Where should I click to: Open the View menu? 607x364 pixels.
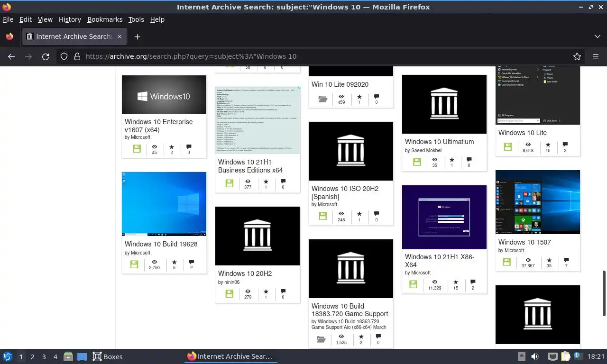[x=45, y=19]
